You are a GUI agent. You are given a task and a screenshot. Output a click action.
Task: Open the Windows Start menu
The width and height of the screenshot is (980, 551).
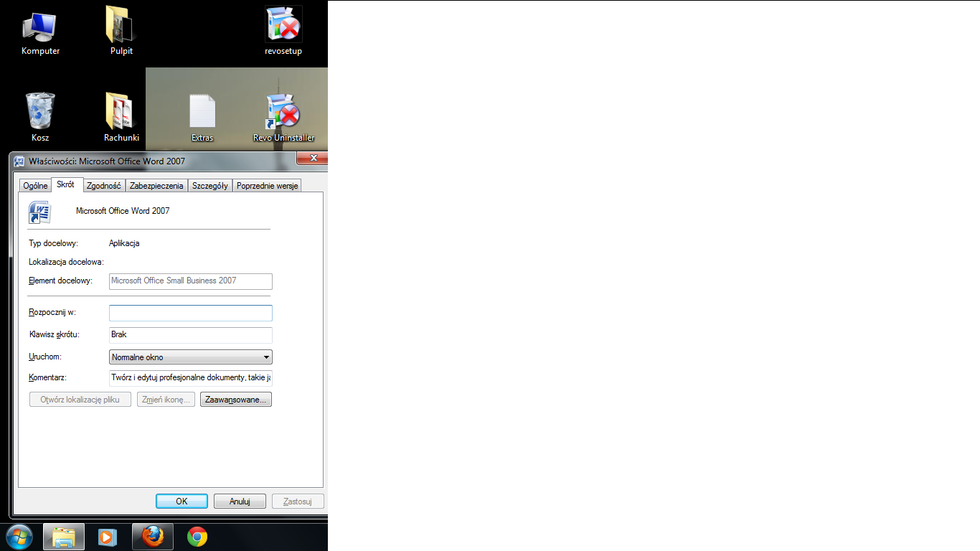pos(19,536)
